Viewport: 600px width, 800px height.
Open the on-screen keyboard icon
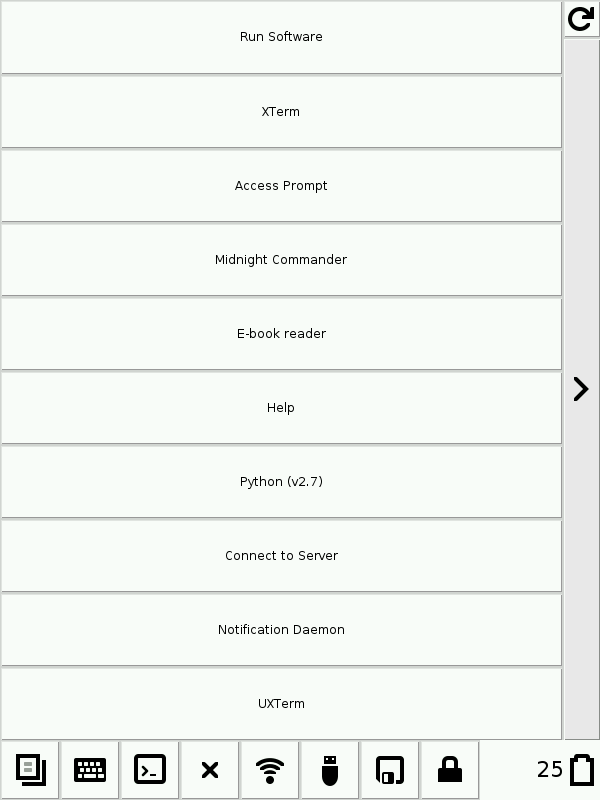point(90,770)
